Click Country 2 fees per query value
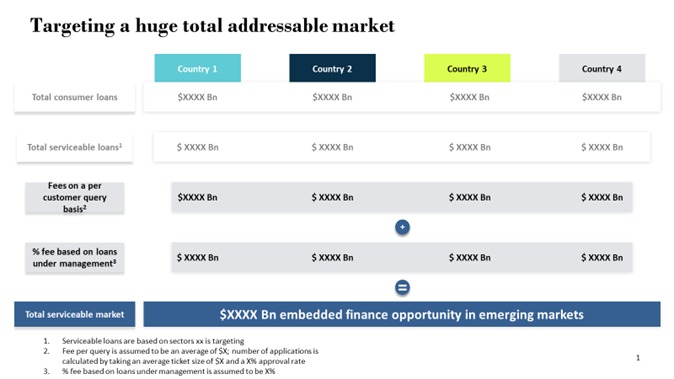674x379 pixels. point(332,198)
